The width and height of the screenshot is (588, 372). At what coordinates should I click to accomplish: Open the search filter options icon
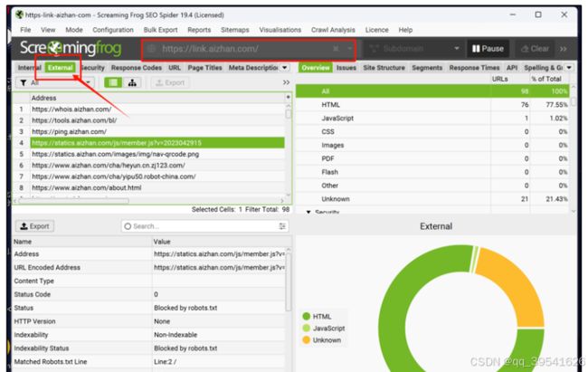tap(282, 226)
